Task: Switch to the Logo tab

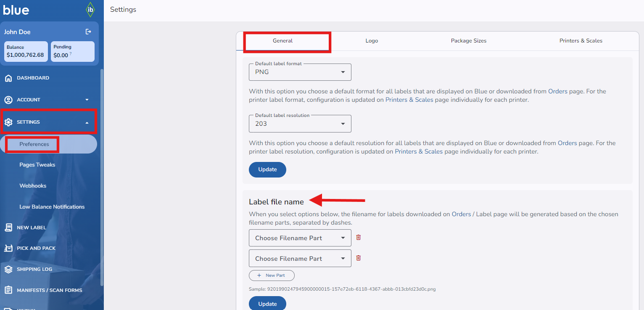Action: point(372,41)
